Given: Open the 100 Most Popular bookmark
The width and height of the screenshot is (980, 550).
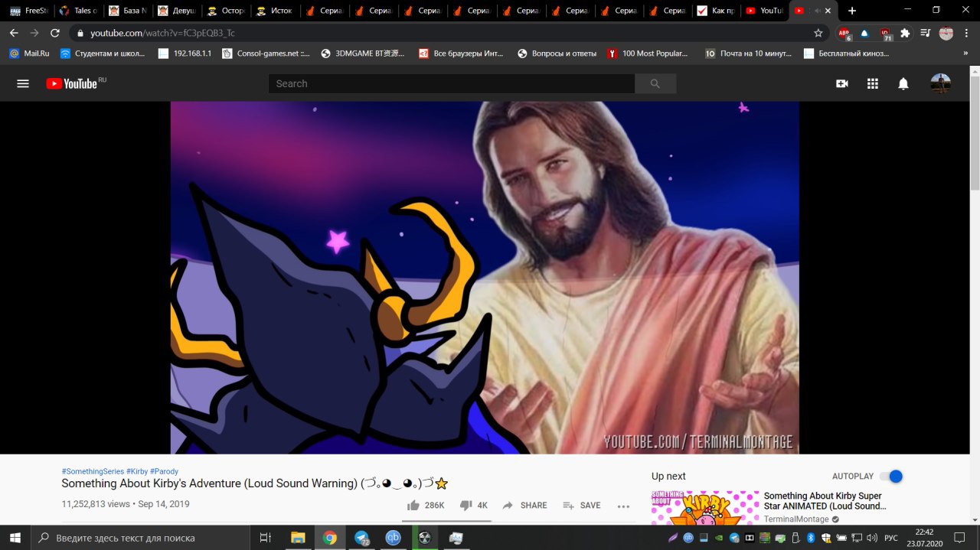Looking at the screenshot, I should (648, 54).
